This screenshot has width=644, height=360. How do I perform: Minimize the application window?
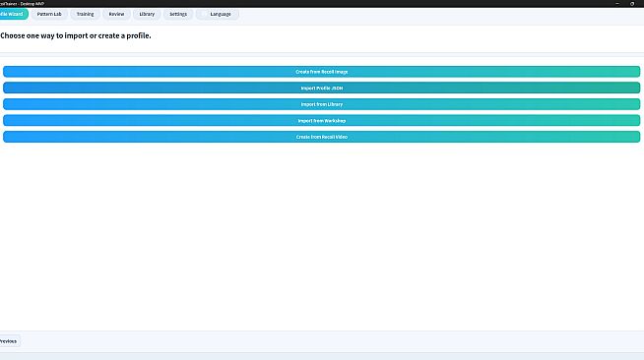(x=617, y=4)
